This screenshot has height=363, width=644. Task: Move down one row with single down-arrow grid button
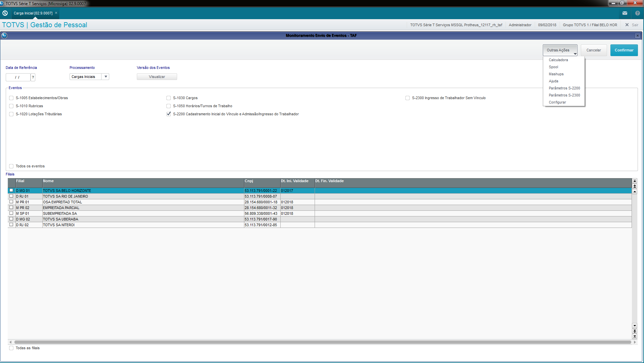(x=635, y=325)
